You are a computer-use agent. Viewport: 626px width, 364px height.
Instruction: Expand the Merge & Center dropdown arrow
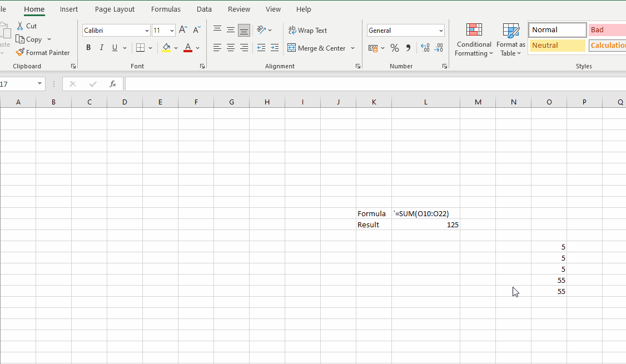(352, 48)
